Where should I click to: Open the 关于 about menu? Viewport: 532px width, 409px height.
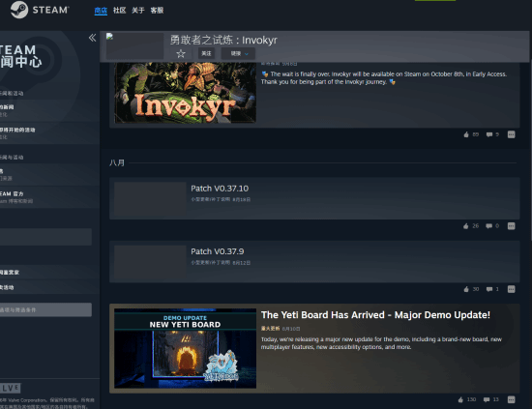[138, 11]
